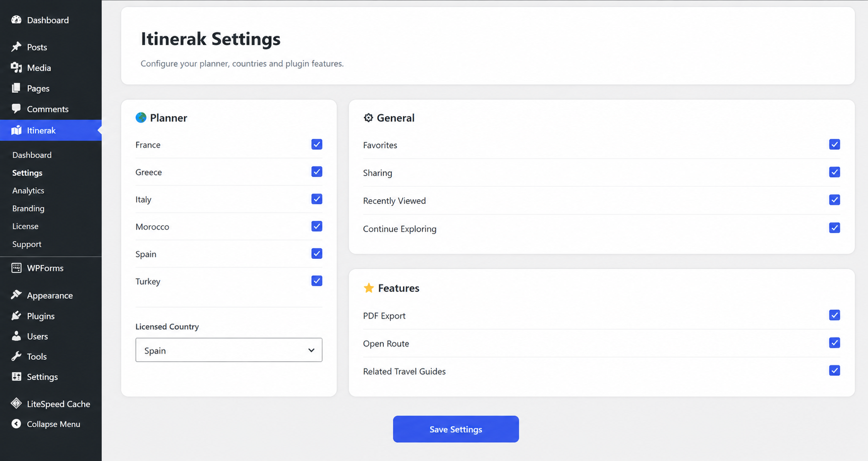868x461 pixels.
Task: Select the bold Settings item in the Itinerak submenu
Action: coord(27,172)
